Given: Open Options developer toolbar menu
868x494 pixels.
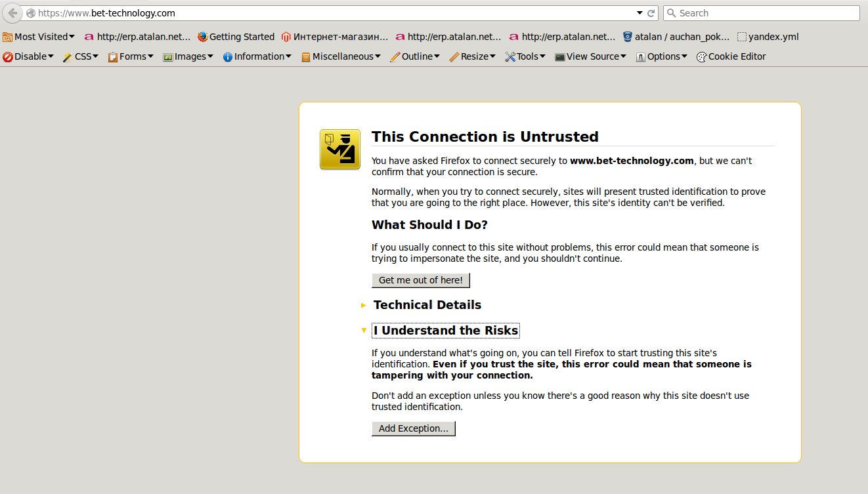Looking at the screenshot, I should [x=662, y=56].
